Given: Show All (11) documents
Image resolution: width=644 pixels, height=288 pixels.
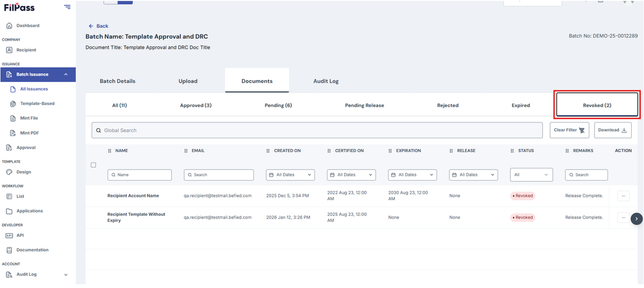Looking at the screenshot, I should tap(119, 106).
